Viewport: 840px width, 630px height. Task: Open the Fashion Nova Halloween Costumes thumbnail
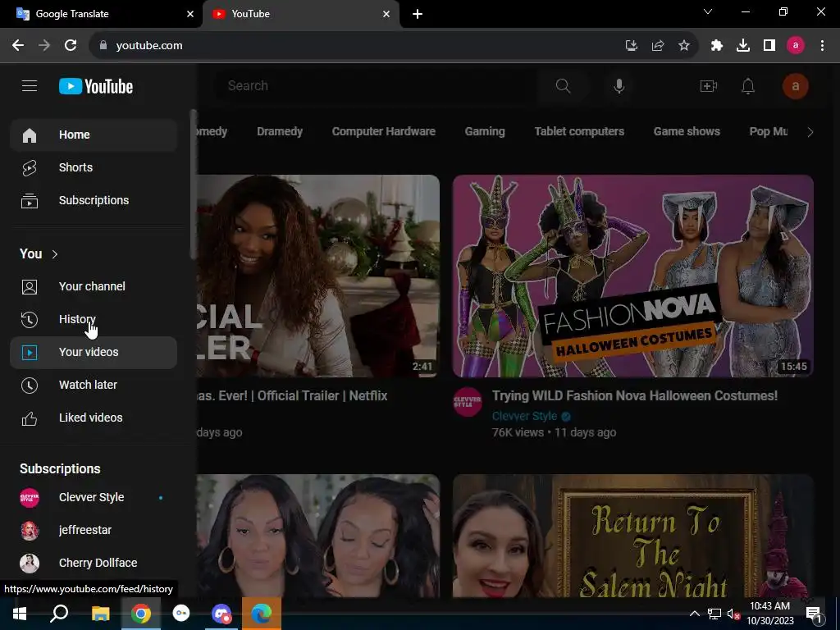(633, 276)
